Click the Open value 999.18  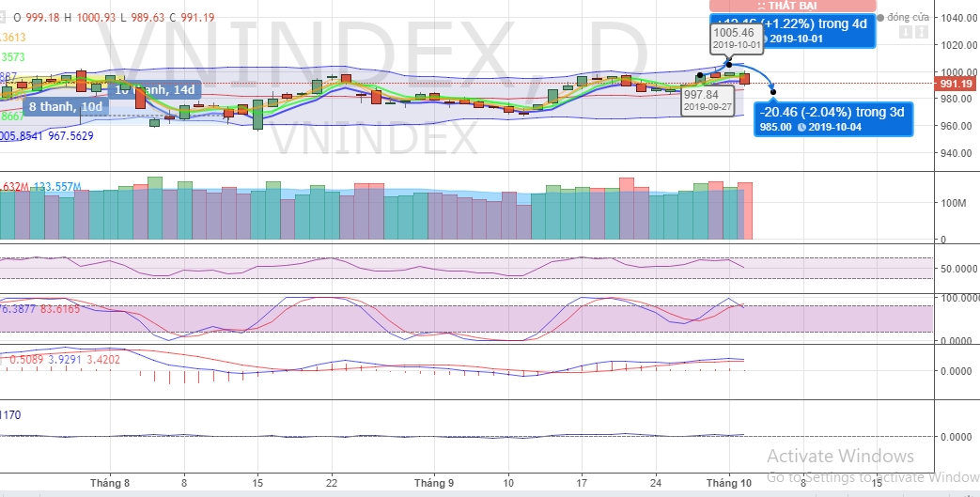[43, 18]
